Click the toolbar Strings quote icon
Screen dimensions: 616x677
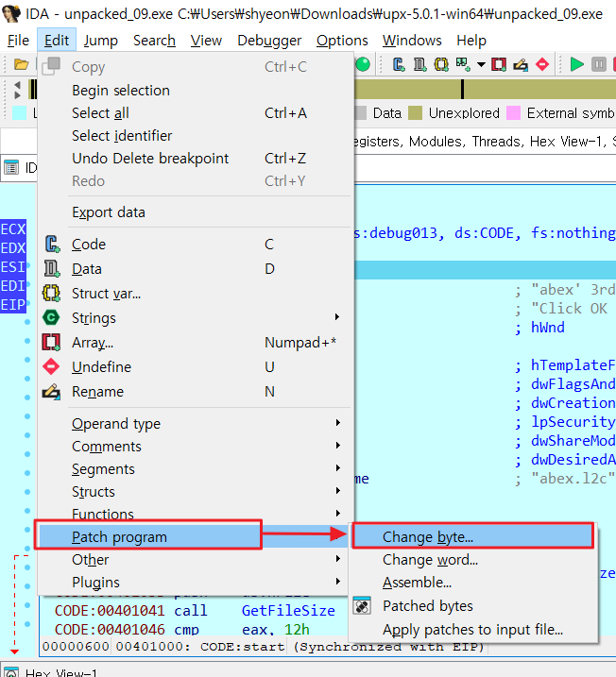click(x=463, y=65)
